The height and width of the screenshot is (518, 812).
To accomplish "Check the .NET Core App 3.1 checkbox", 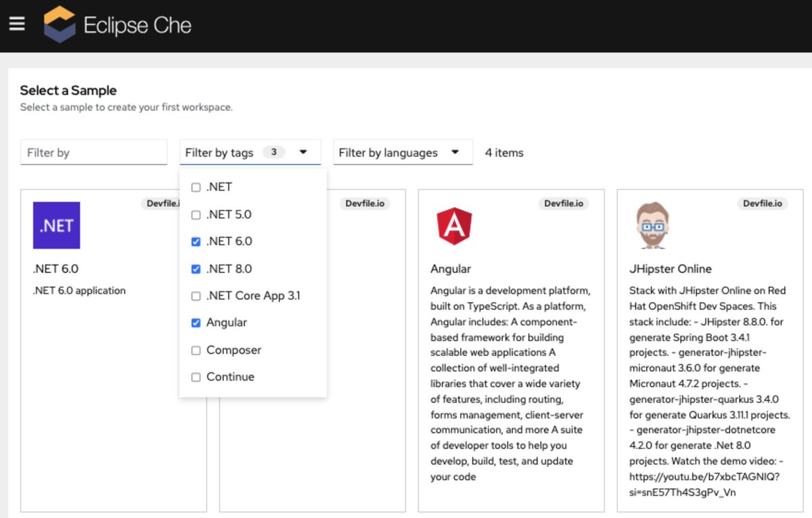I will click(196, 296).
